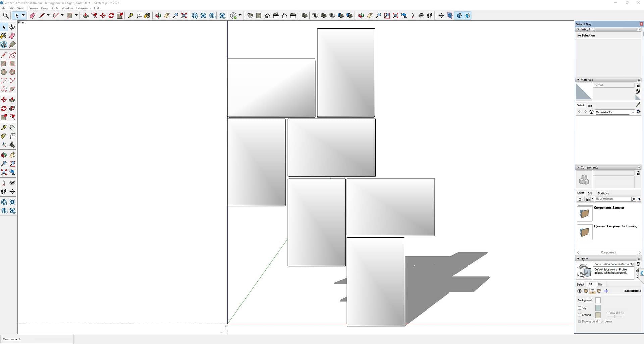Enable the Ground checkbox
The image size is (644, 344).
tap(580, 315)
